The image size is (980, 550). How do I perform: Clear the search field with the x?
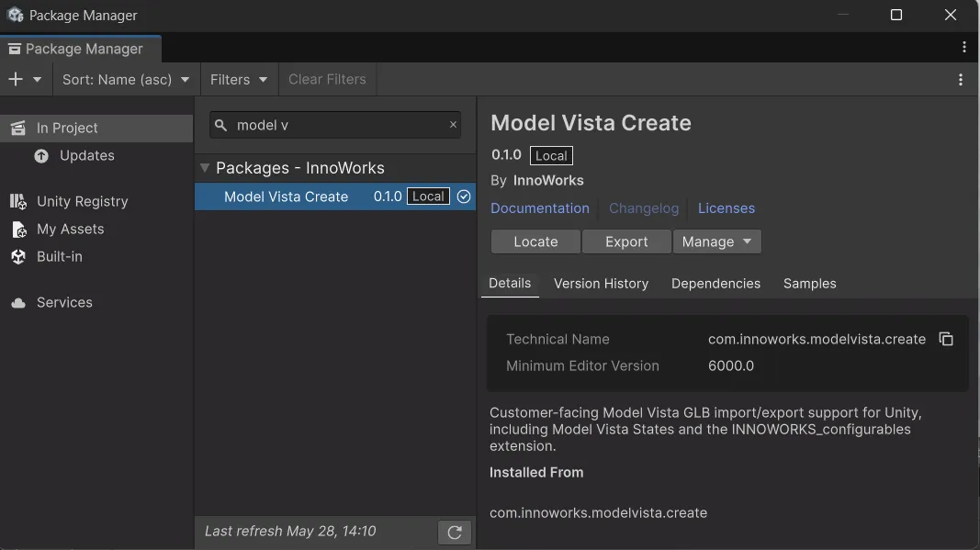453,125
